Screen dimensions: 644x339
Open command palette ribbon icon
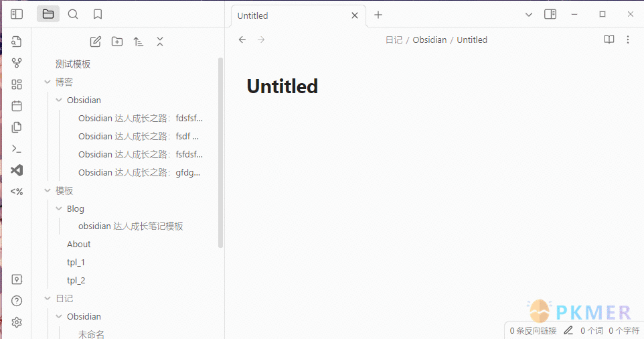tap(17, 149)
